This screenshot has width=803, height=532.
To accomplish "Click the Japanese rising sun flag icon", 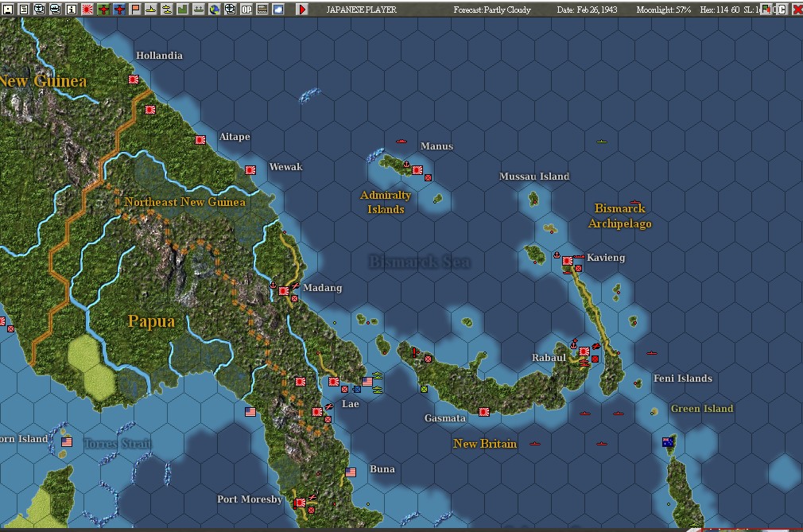I will tap(87, 10).
